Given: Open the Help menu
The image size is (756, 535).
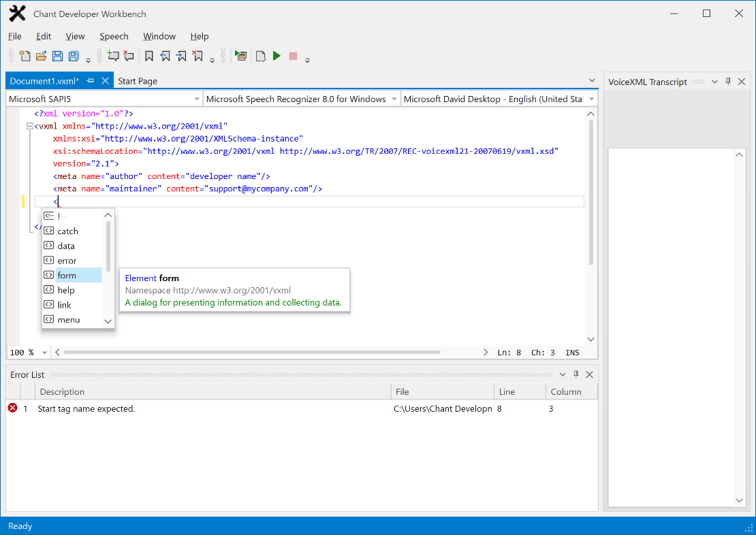Looking at the screenshot, I should (199, 36).
